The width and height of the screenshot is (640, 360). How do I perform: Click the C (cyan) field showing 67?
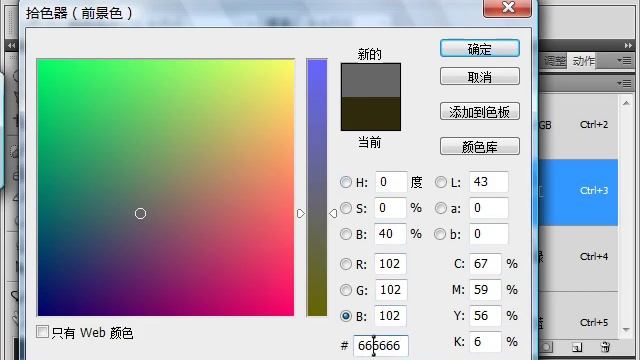[x=485, y=264]
